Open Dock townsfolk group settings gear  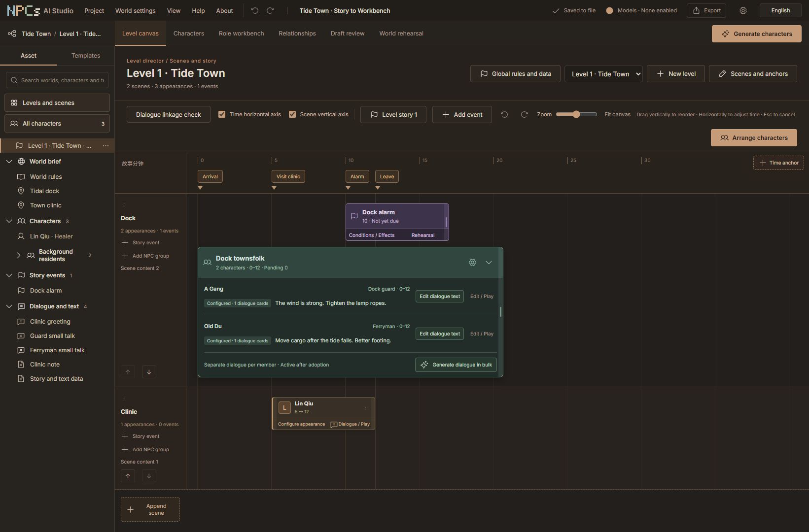pyautogui.click(x=472, y=263)
